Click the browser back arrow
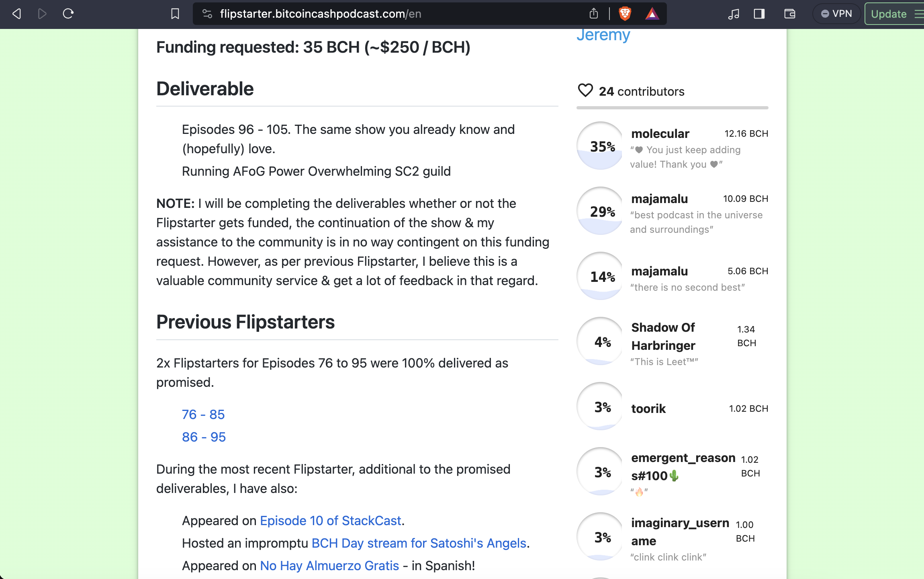This screenshot has width=924, height=579. (16, 14)
